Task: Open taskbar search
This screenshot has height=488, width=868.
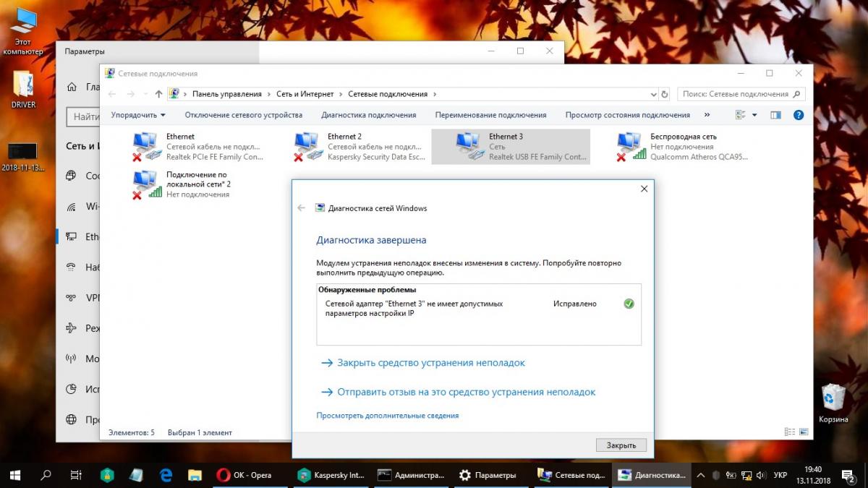Action: click(45, 475)
